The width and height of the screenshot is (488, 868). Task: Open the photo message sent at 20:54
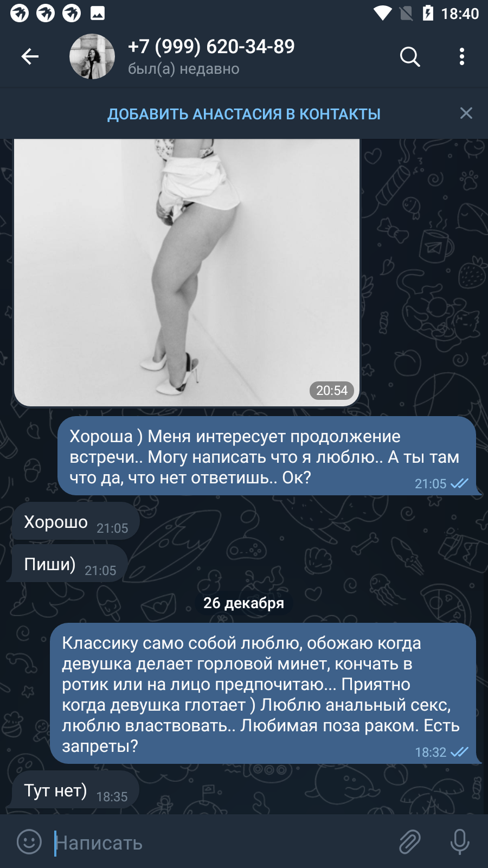pos(187,272)
